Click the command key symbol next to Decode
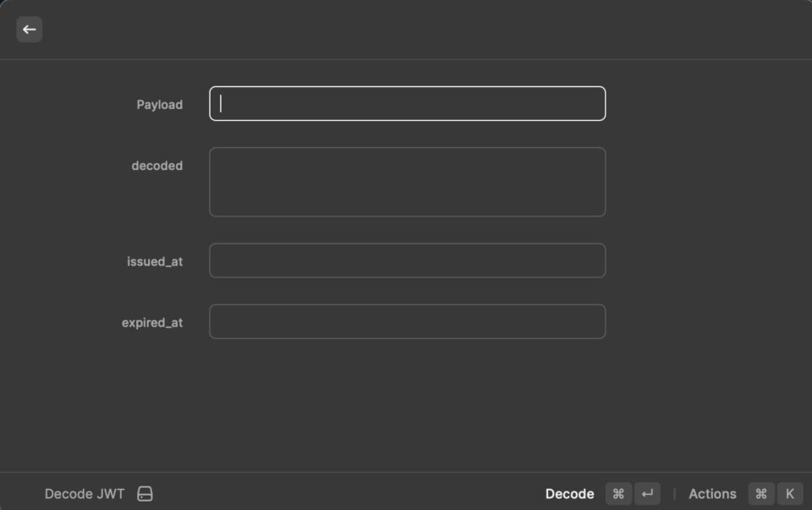Screen dimensions: 812x510 618,493
